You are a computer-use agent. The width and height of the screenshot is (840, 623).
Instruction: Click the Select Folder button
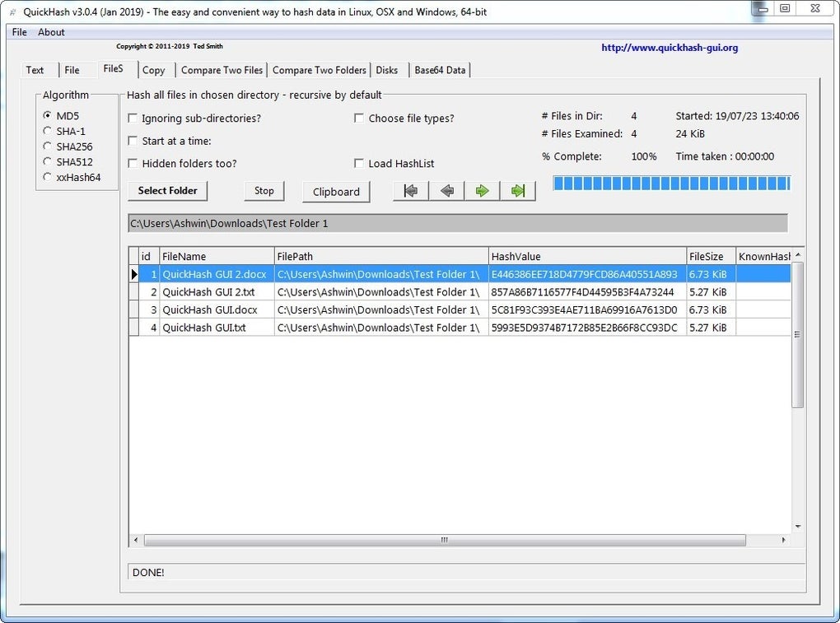point(167,190)
